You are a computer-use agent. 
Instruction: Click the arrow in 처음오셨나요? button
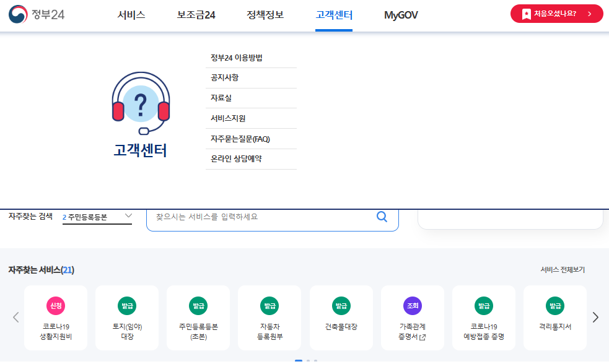[x=590, y=14]
